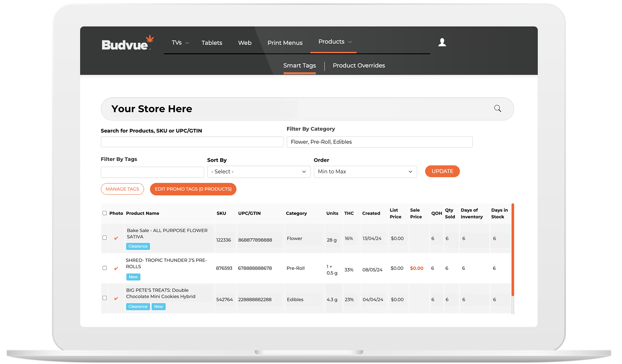Click the Clearance tag on Bake Sale product
This screenshot has width=622, height=364.
[x=138, y=246]
